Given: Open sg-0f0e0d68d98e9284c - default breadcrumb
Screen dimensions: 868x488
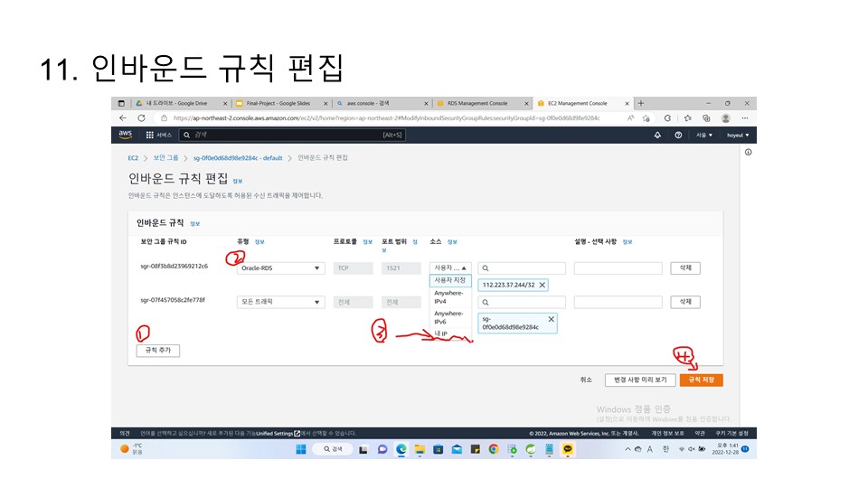Looking at the screenshot, I should [238, 158].
